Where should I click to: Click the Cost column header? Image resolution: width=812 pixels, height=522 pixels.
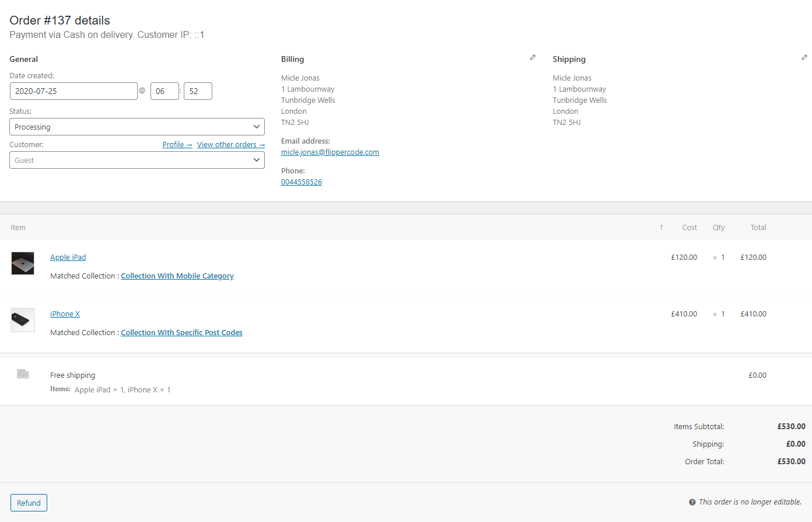click(689, 228)
